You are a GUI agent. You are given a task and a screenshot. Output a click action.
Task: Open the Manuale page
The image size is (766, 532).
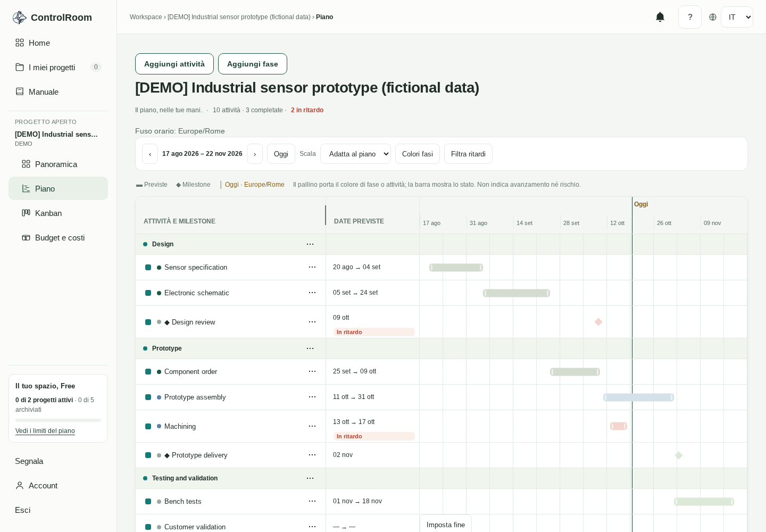58,92
